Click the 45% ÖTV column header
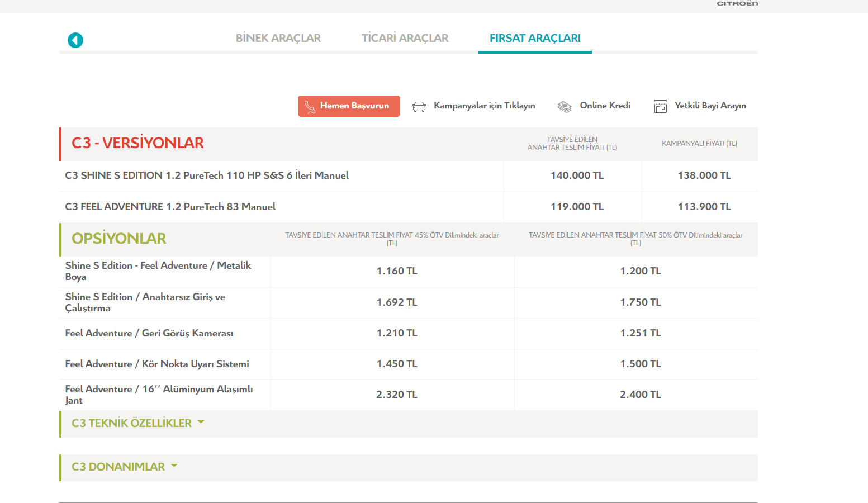This screenshot has height=503, width=868. [x=392, y=239]
